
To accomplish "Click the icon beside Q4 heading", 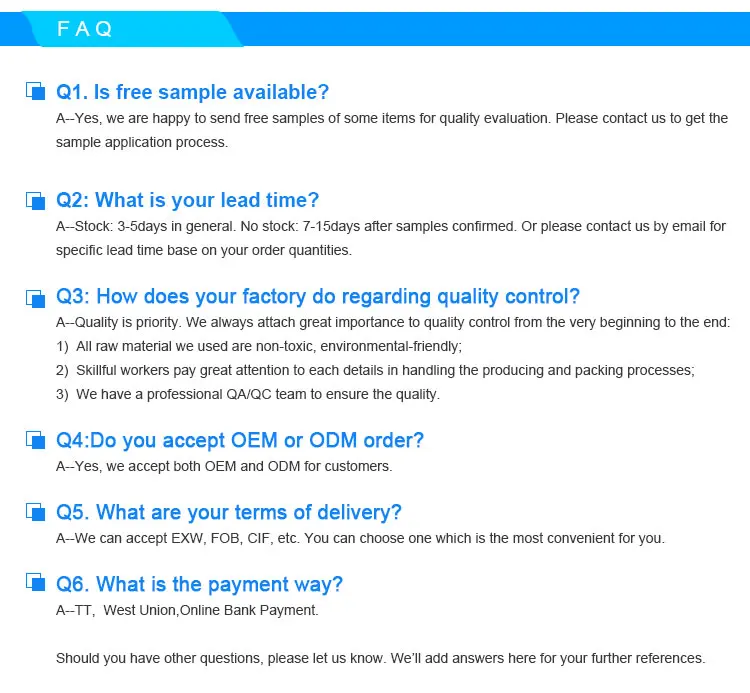I will pyautogui.click(x=35, y=440).
